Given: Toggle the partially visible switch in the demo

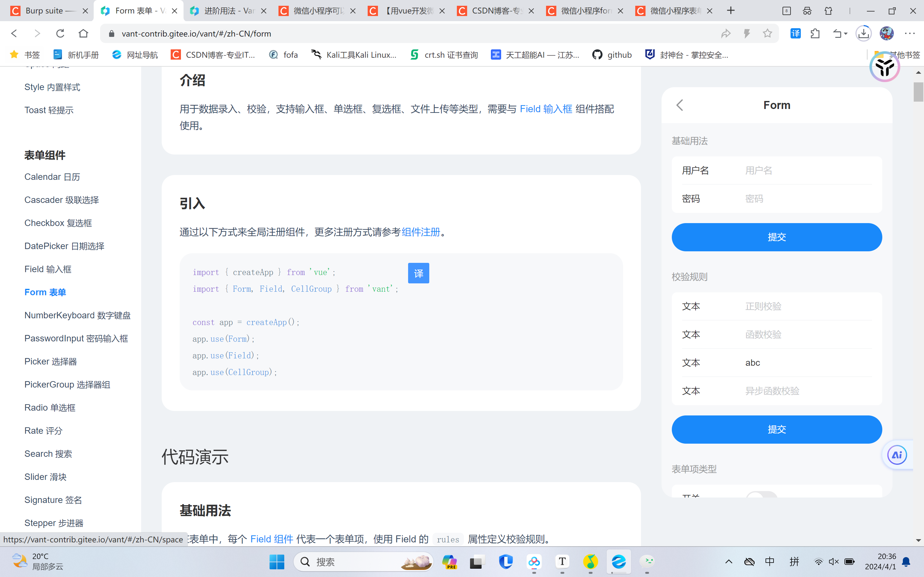Looking at the screenshot, I should pos(761,495).
